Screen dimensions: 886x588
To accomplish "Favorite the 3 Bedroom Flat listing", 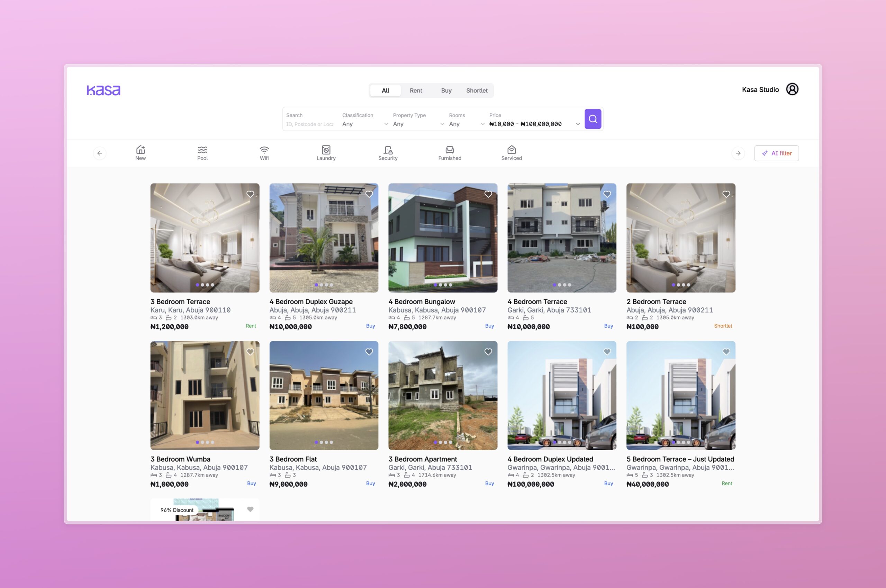I will [x=369, y=352].
